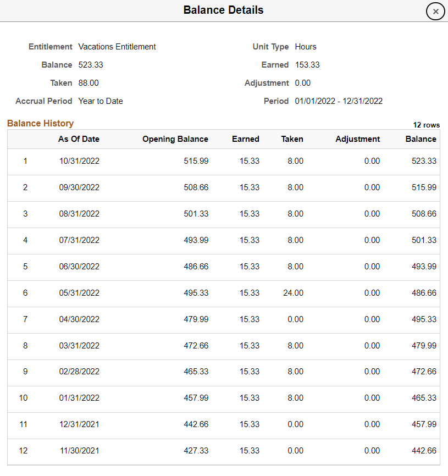Click the Earned column header

(245, 139)
